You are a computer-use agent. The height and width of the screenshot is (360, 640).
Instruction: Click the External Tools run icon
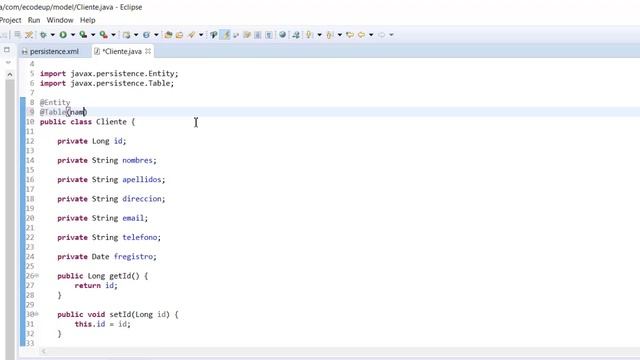click(x=104, y=35)
